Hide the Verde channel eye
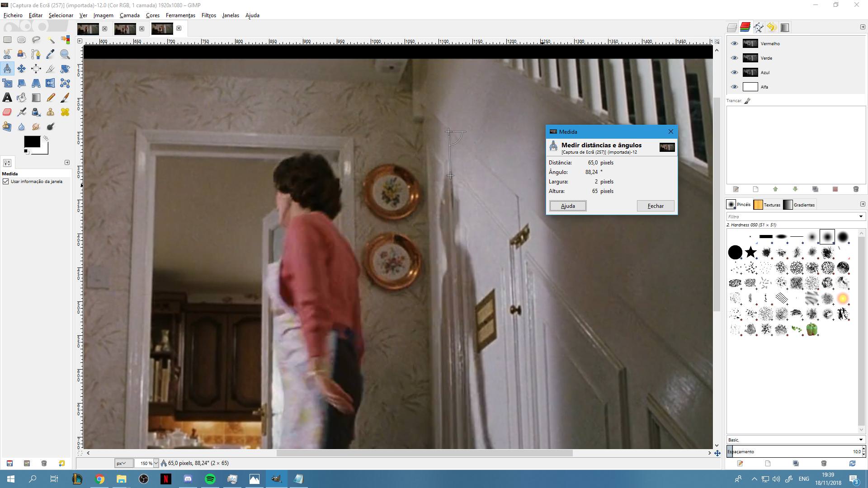 734,58
